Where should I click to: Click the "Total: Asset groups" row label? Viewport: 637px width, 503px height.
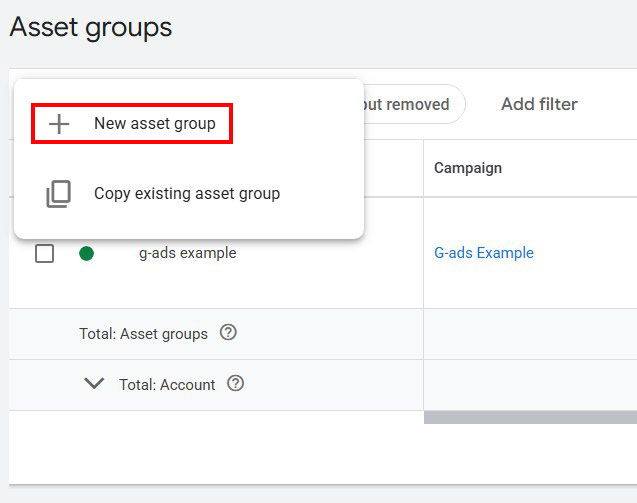(x=143, y=334)
